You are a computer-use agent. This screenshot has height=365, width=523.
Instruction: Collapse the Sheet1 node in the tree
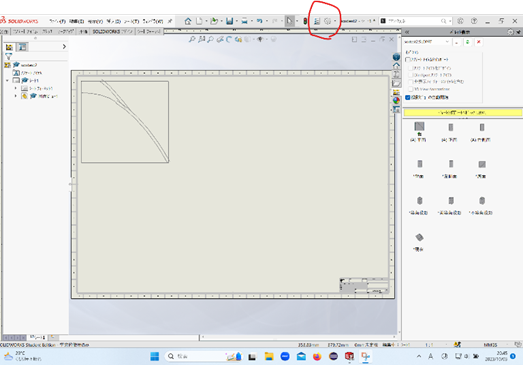pyautogui.click(x=7, y=80)
